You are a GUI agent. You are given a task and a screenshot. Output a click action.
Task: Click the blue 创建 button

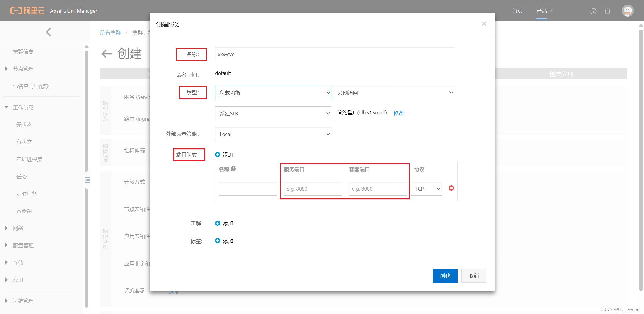(445, 276)
